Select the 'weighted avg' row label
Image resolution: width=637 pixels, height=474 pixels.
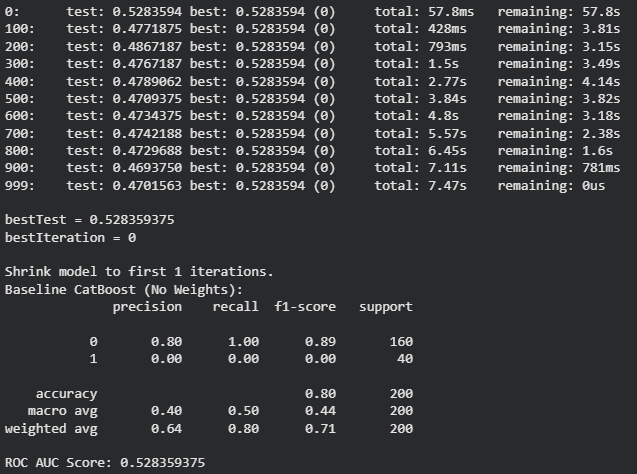pos(51,429)
